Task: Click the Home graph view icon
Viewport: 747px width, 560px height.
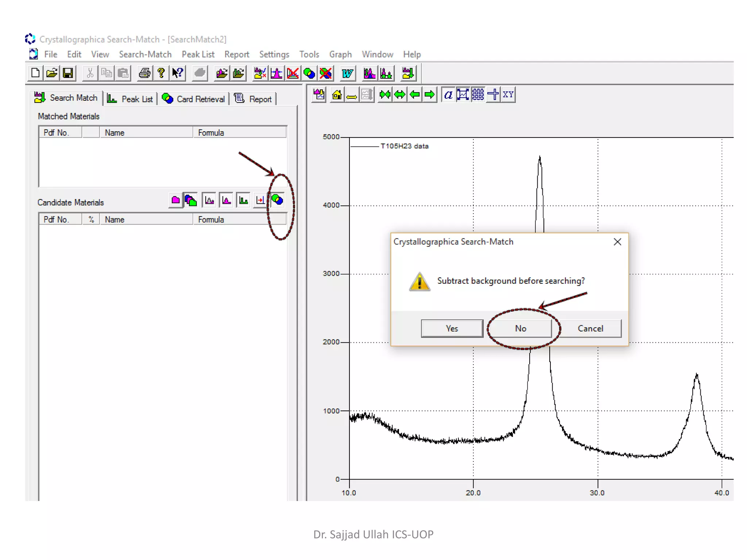Action: 337,95
